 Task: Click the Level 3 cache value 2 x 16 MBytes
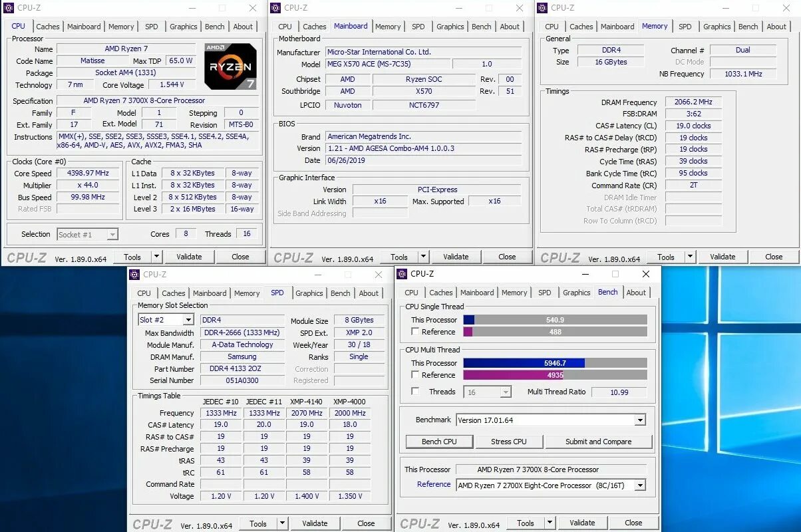point(192,209)
